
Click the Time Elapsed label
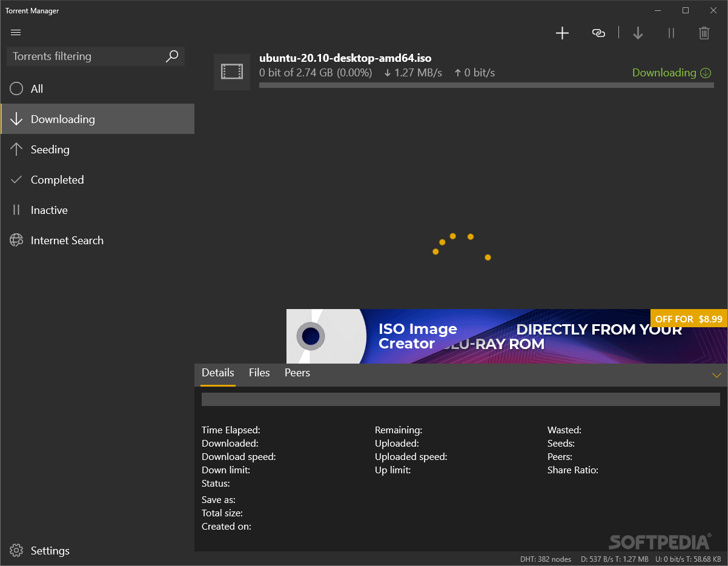231,430
